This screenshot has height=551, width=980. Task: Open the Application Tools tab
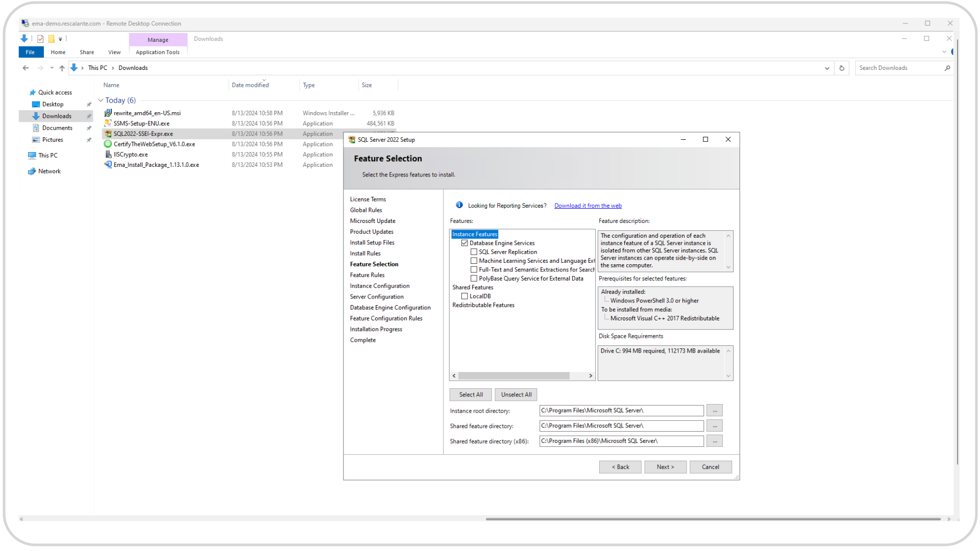coord(158,52)
